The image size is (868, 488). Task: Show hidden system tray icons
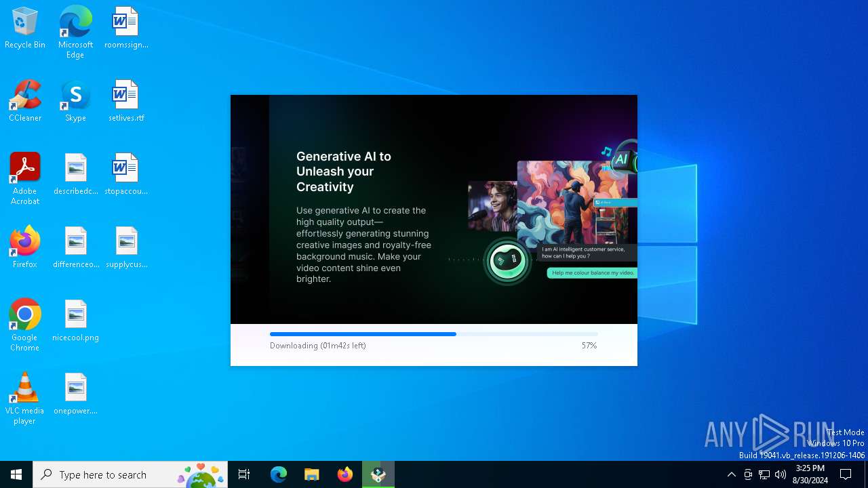pyautogui.click(x=731, y=474)
